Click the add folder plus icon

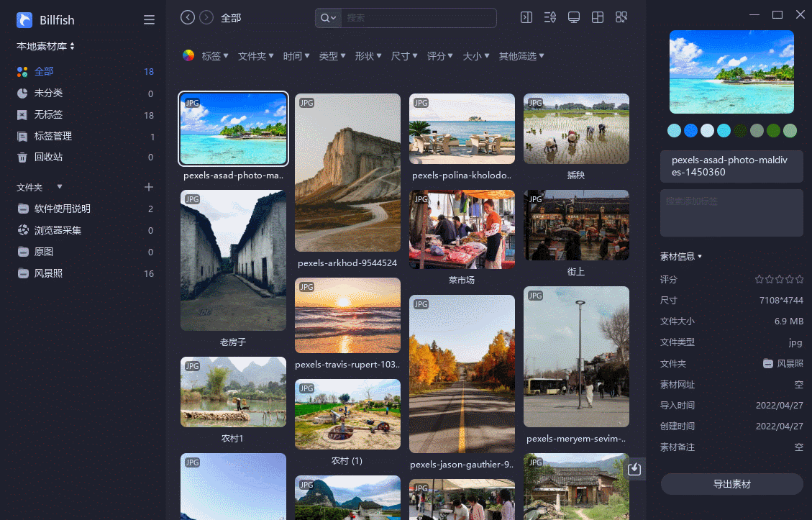point(149,187)
